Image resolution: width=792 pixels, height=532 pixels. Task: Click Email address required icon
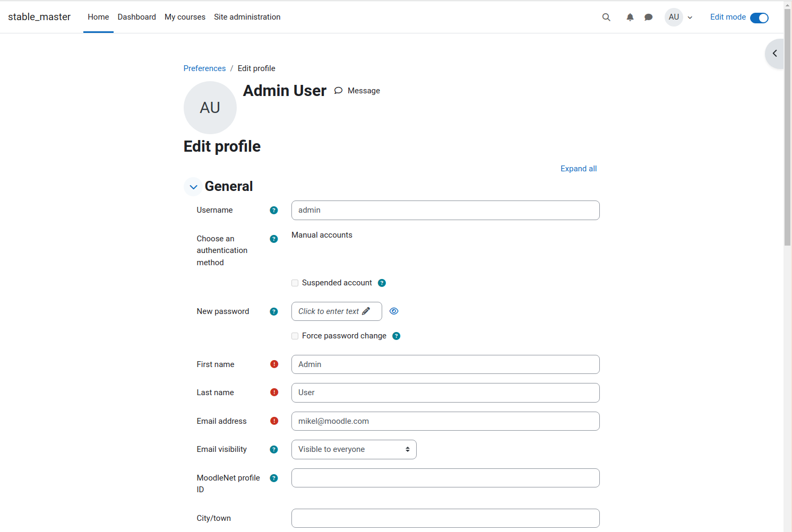(274, 421)
